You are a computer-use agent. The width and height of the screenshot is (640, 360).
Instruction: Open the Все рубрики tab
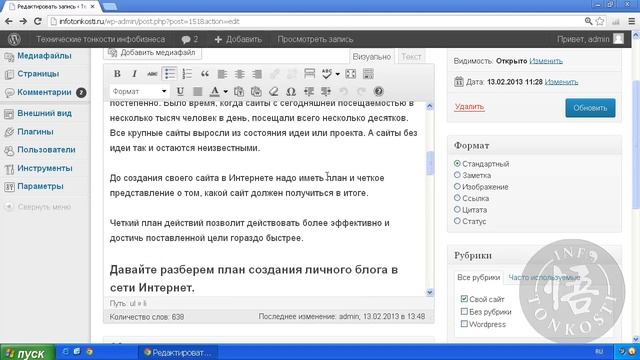click(x=478, y=277)
